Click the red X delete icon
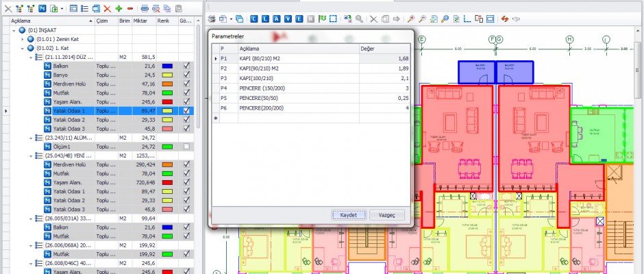Screen dimensions: 644x274 point(107,9)
